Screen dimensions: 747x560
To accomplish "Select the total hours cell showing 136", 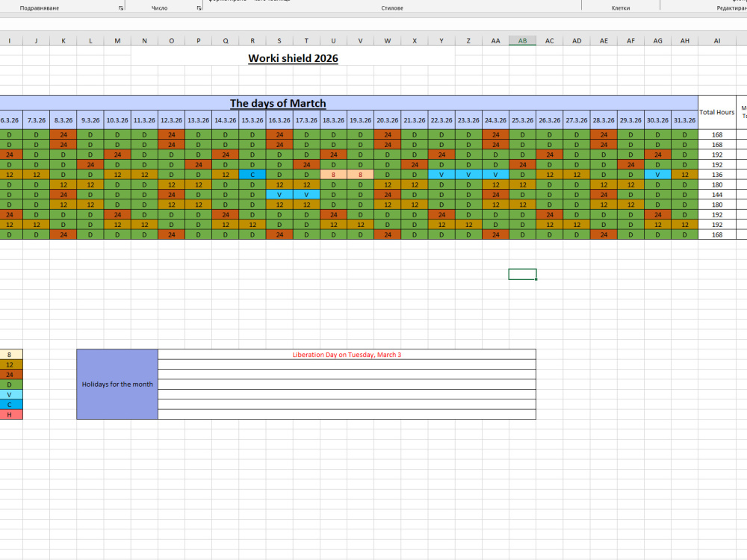I will [717, 175].
